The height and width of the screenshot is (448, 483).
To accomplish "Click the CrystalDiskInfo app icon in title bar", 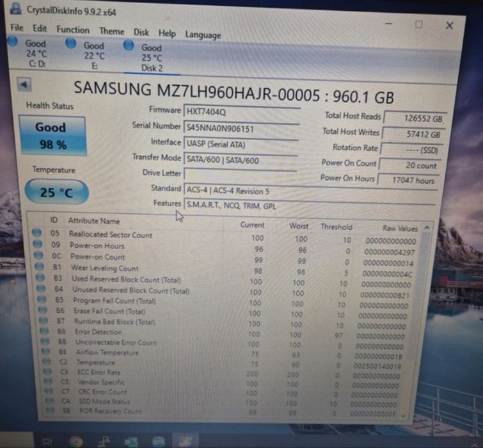I will (15, 9).
